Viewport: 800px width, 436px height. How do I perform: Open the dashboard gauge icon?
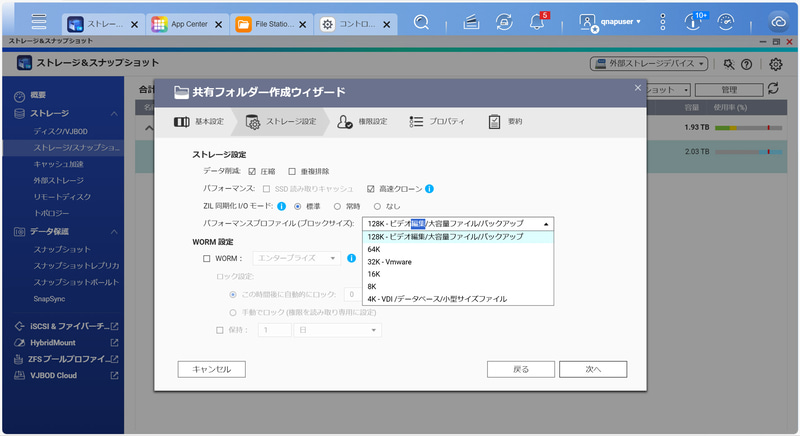click(x=726, y=22)
